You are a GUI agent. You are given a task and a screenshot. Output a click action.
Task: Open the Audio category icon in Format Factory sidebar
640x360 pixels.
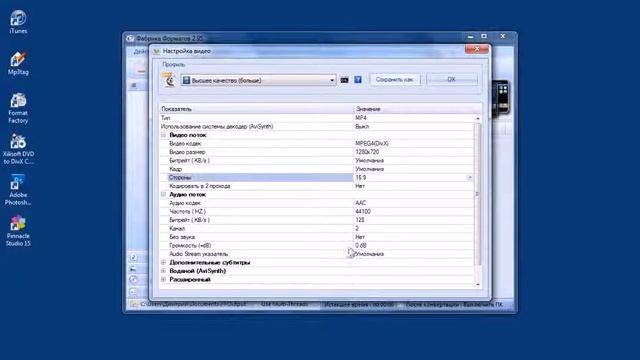point(133,258)
